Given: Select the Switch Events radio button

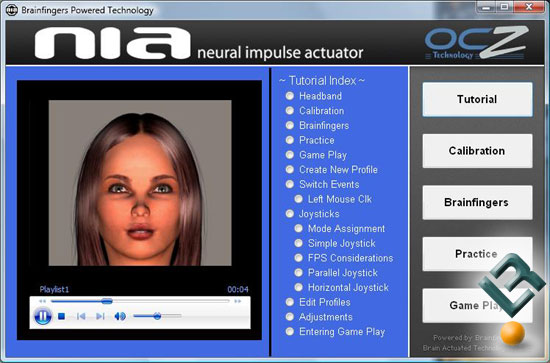Looking at the screenshot, I should [x=290, y=184].
